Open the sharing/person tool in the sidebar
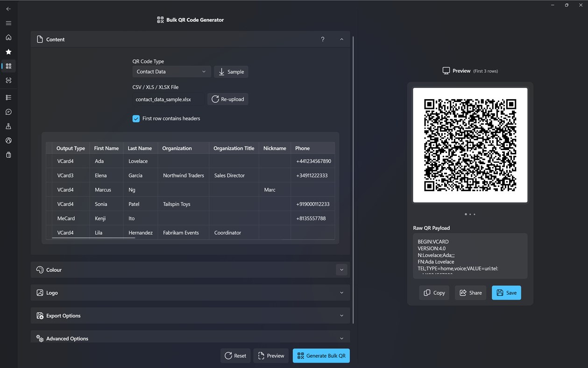Viewport: 588px width, 368px height. 8,126
